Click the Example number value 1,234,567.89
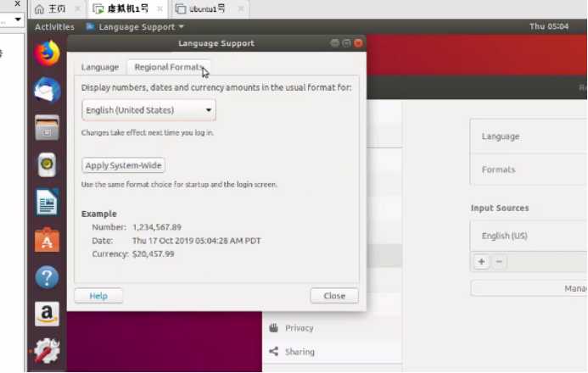This screenshot has width=588, height=373. tap(157, 227)
